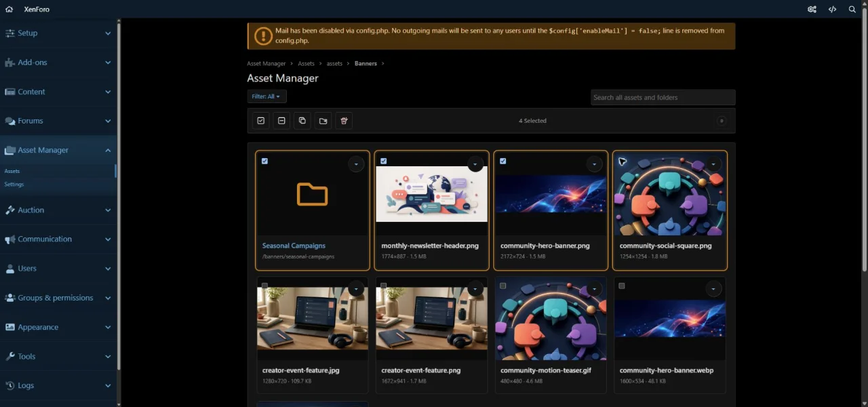868x407 pixels.
Task: Click the Asset Manager folder icon in the sidebar
Action: tap(10, 151)
